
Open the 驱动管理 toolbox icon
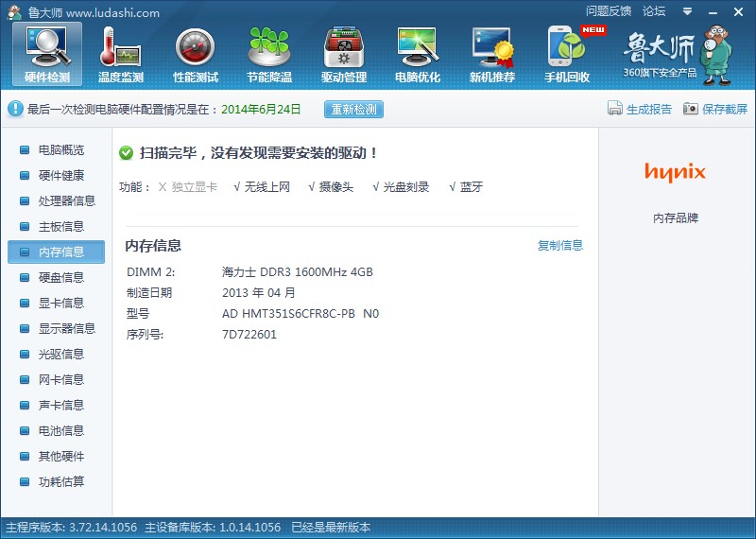[x=344, y=55]
